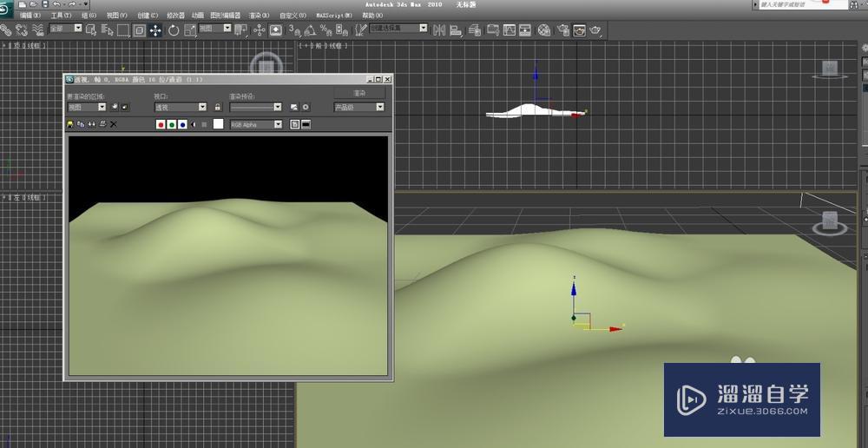Expand the quick access toolbar arrow dropdown
This screenshot has height=448, width=868.
coord(86,3)
